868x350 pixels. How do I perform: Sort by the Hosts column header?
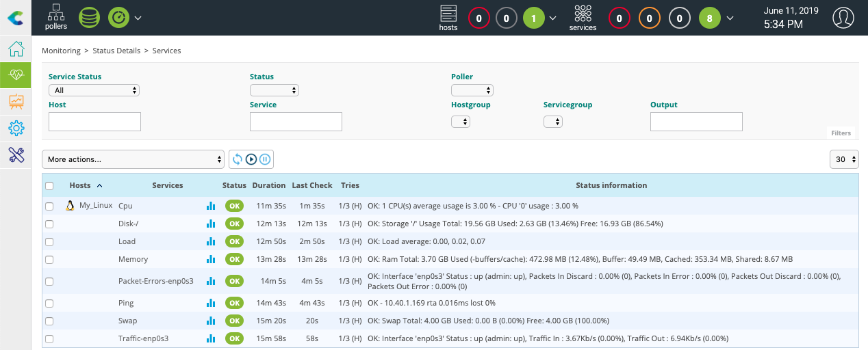click(x=80, y=185)
